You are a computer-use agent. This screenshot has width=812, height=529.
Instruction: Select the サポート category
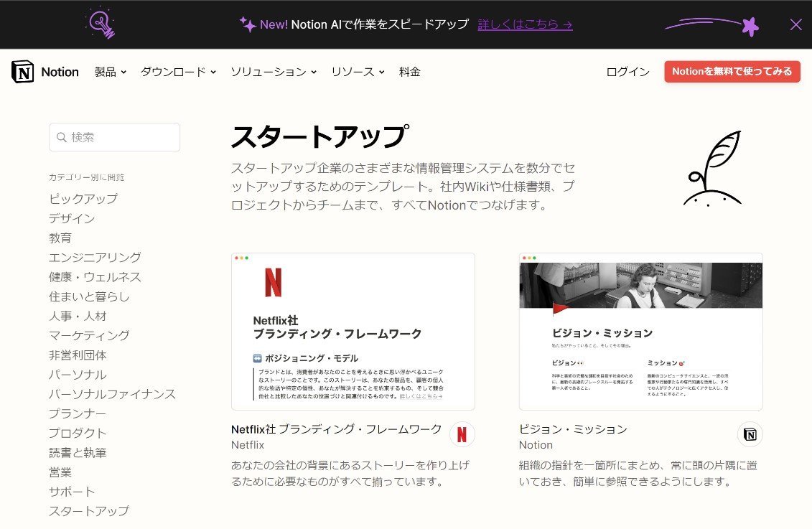(x=72, y=492)
